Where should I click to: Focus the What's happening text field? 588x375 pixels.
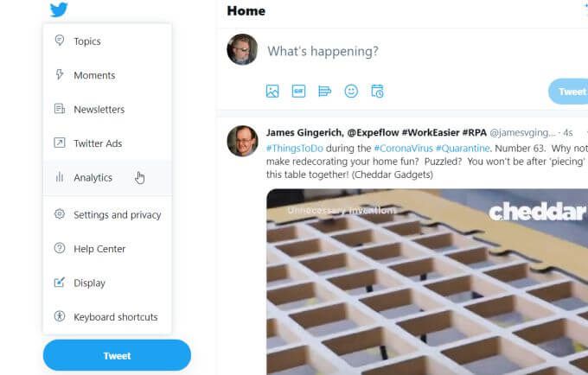click(424, 51)
